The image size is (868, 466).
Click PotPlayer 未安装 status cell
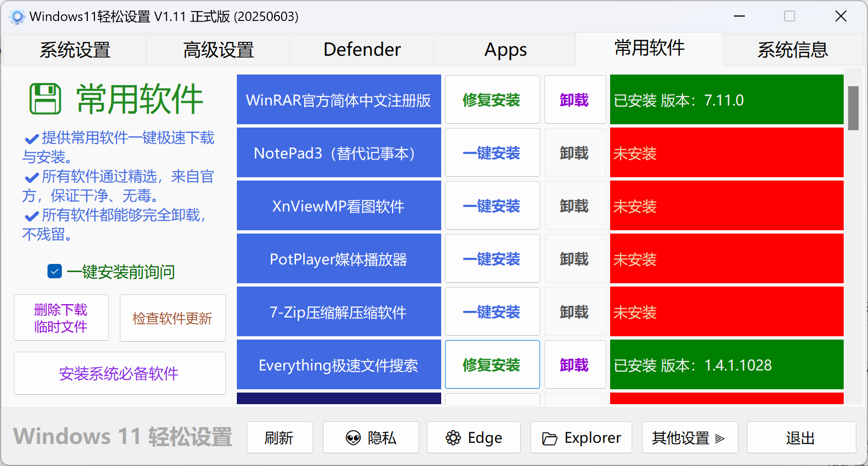pyautogui.click(x=727, y=258)
